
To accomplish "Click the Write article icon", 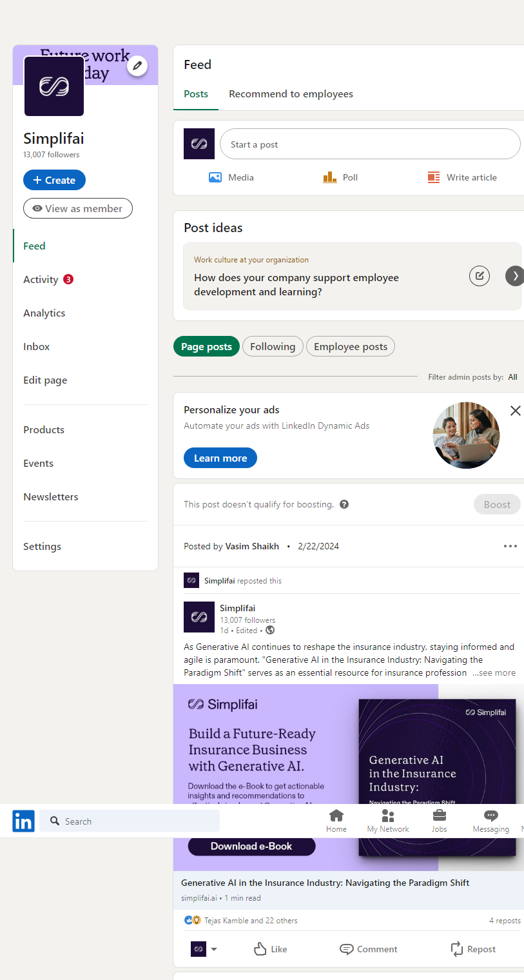I will (434, 177).
